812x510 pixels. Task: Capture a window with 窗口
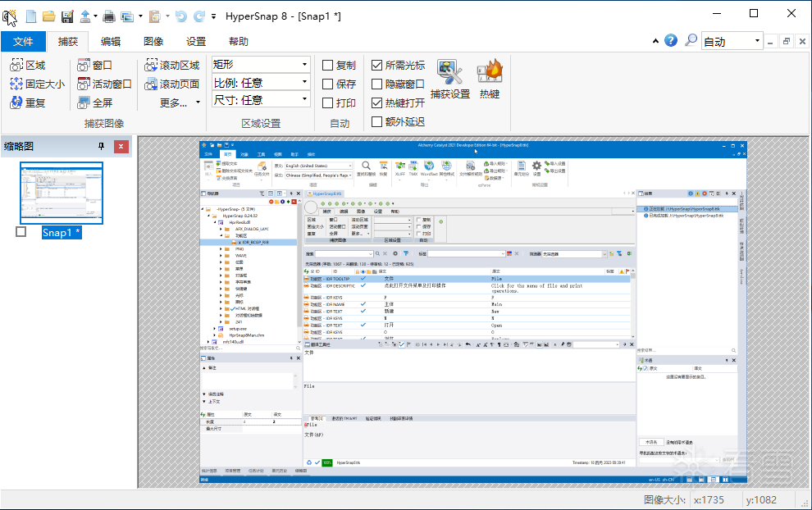(x=95, y=66)
